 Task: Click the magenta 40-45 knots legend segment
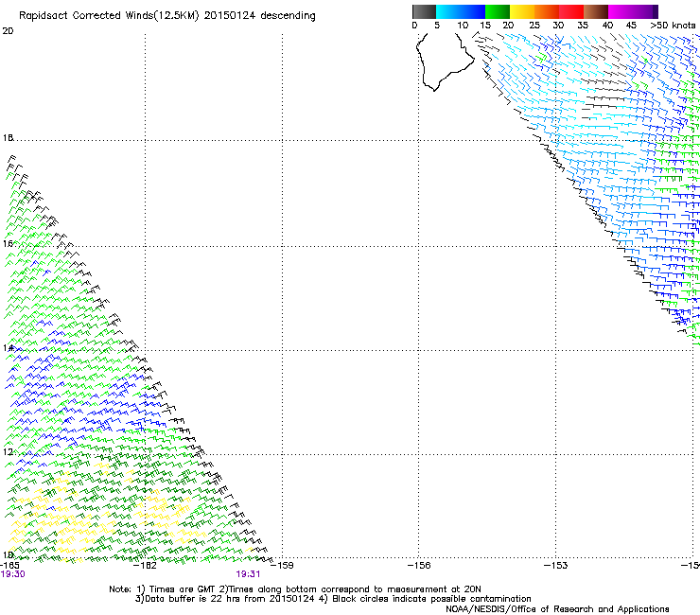[621, 11]
